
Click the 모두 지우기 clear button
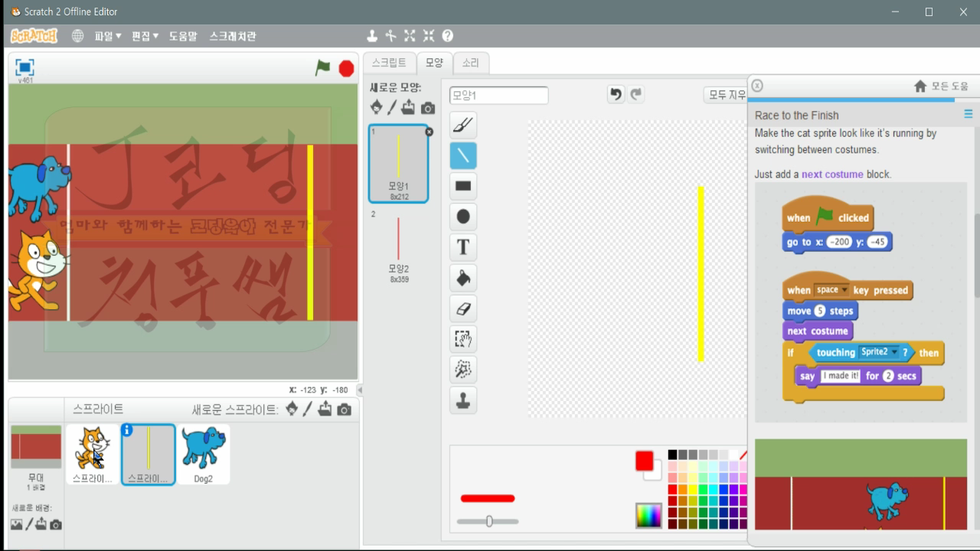click(x=726, y=95)
